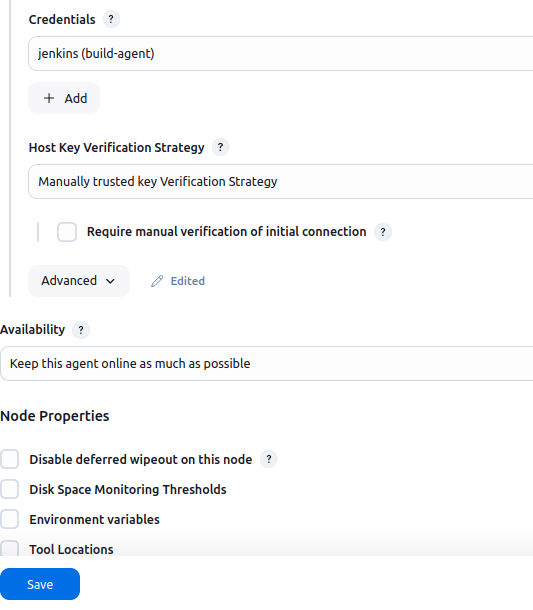Image resolution: width=533 pixels, height=610 pixels.
Task: Enable Disk Space Monitoring Thresholds
Action: (x=9, y=489)
